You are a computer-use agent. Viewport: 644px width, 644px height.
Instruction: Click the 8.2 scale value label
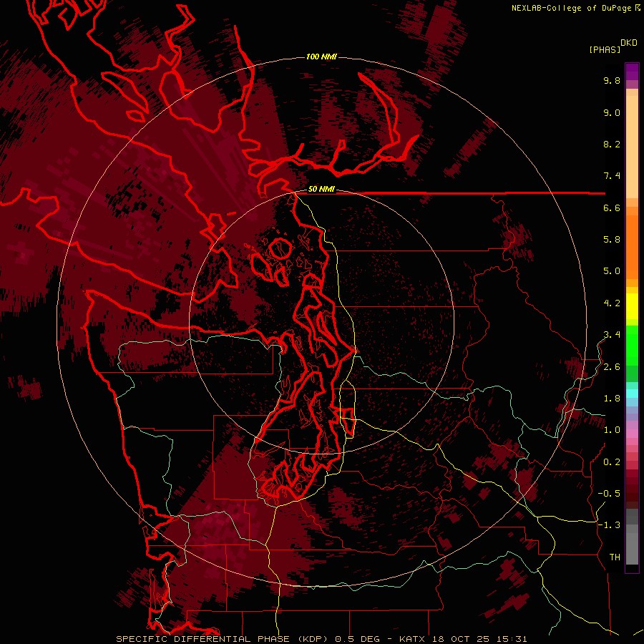(x=612, y=144)
